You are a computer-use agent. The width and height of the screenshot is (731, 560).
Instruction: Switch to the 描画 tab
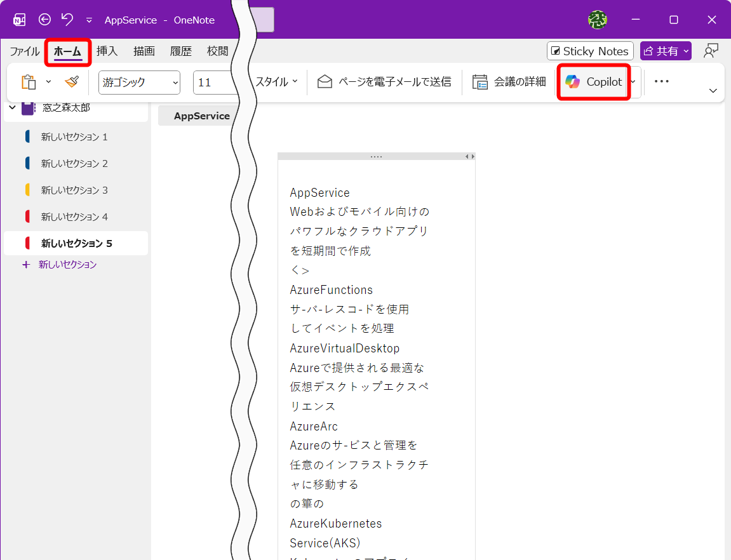pos(144,51)
